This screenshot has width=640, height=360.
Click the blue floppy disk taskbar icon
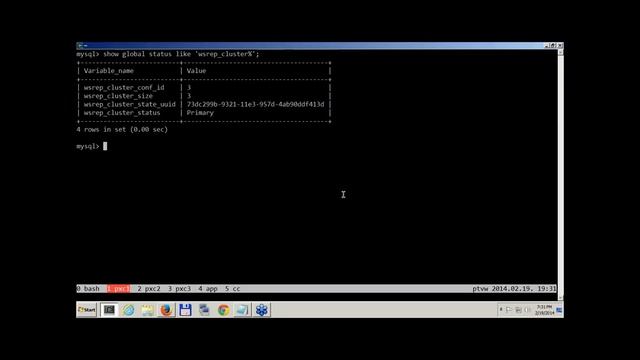pyautogui.click(x=185, y=310)
